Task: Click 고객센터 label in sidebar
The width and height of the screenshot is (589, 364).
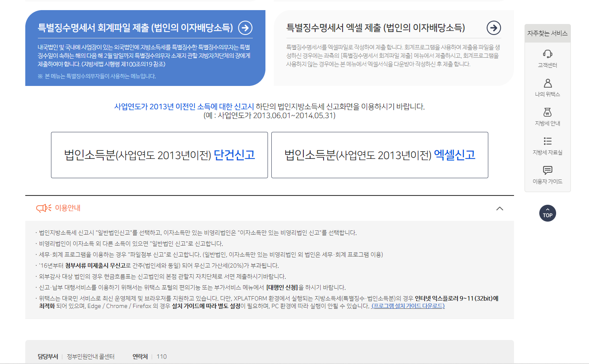Action: click(x=548, y=65)
